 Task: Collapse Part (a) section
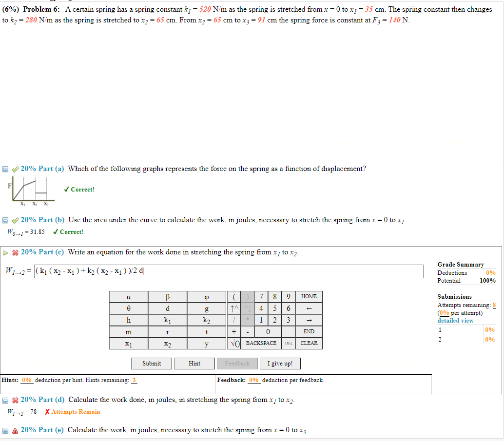point(5,168)
